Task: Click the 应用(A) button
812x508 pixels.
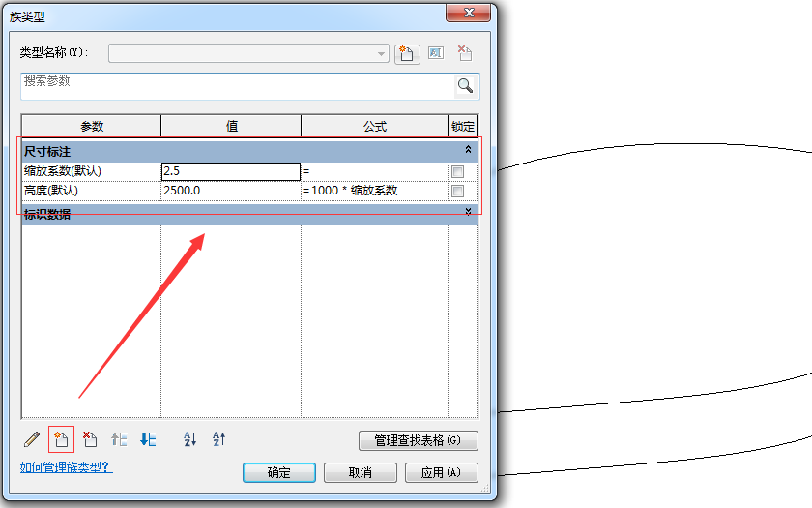Action: [x=441, y=472]
